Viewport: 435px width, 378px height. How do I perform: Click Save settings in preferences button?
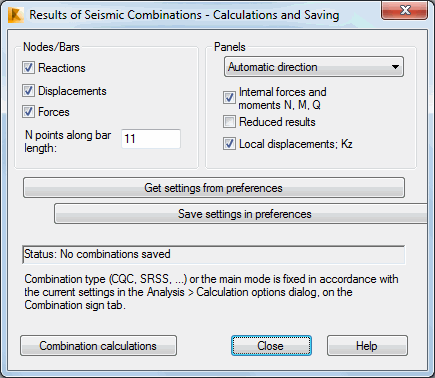point(241,214)
